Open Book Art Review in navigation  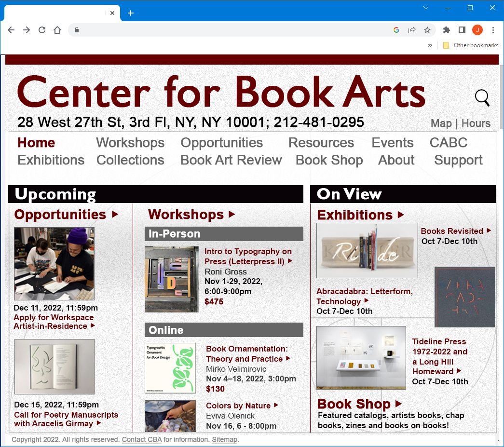pyautogui.click(x=231, y=160)
